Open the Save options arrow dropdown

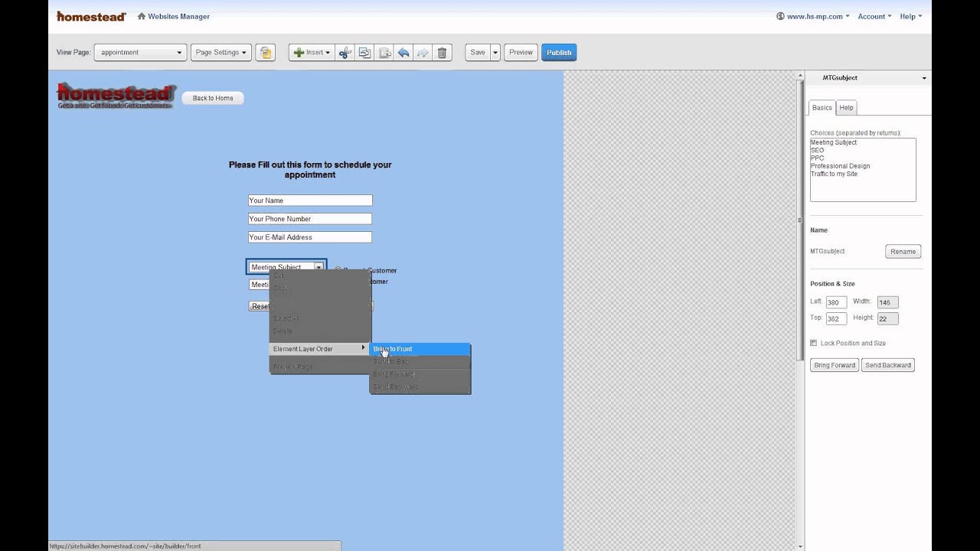point(495,53)
